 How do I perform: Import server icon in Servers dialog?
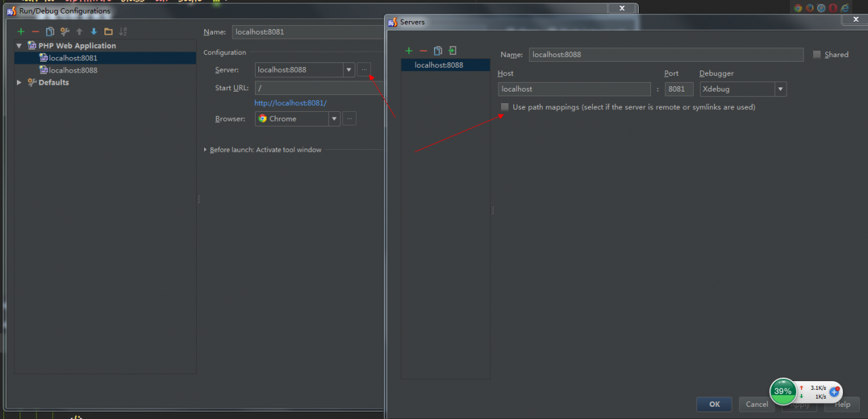(452, 51)
